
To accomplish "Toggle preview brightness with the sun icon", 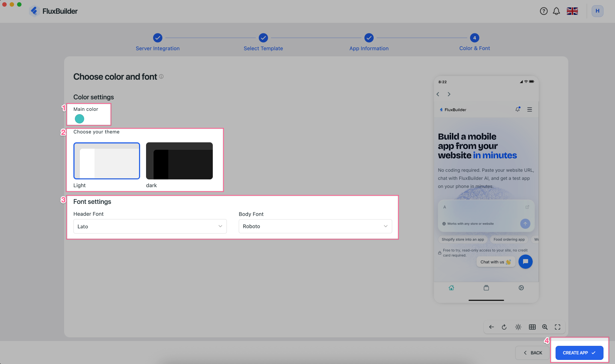I will pos(518,327).
